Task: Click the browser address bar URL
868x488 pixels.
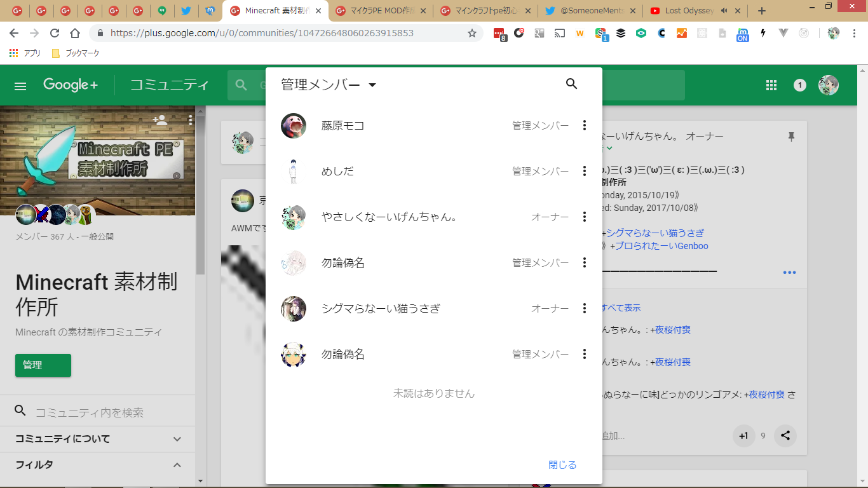Action: coord(262,33)
